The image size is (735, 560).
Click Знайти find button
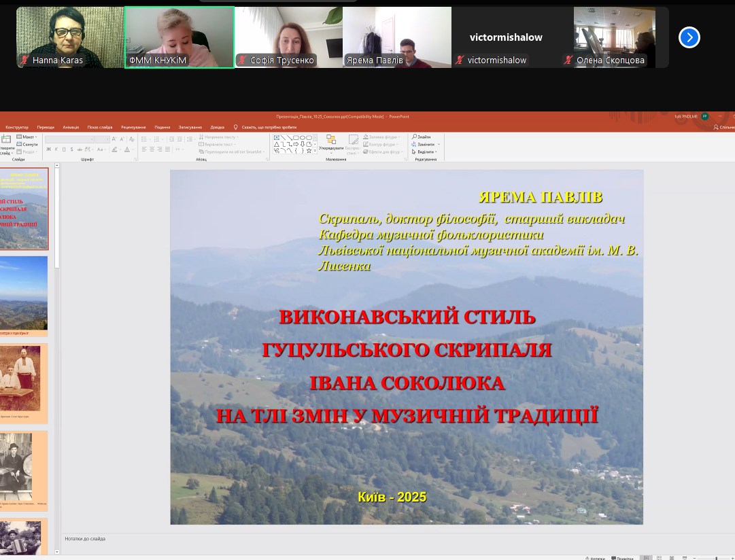click(422, 137)
